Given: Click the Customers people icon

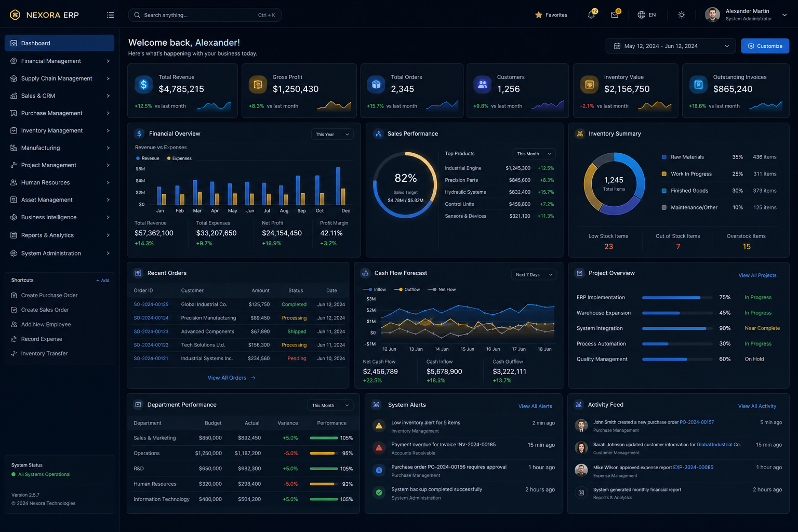Looking at the screenshot, I should coord(483,84).
